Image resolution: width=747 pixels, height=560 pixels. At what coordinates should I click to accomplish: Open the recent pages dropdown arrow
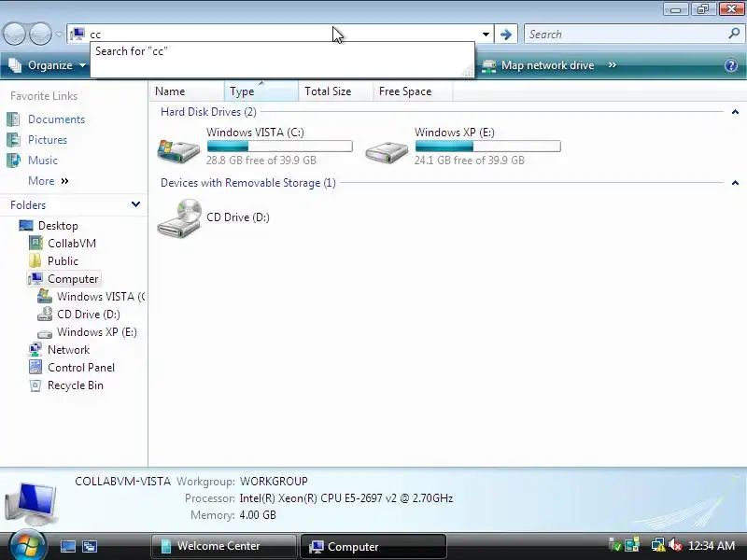pos(59,35)
